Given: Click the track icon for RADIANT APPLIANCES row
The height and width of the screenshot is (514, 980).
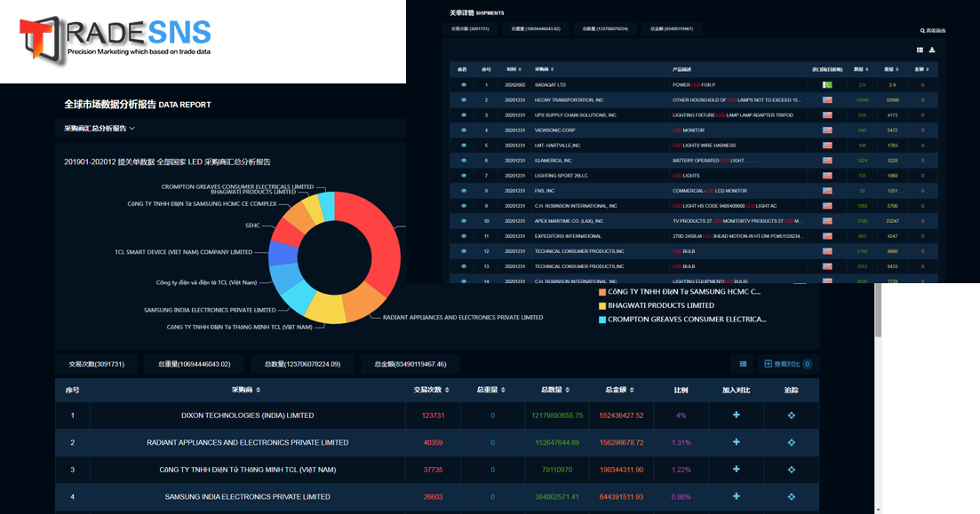Looking at the screenshot, I should pos(791,443).
